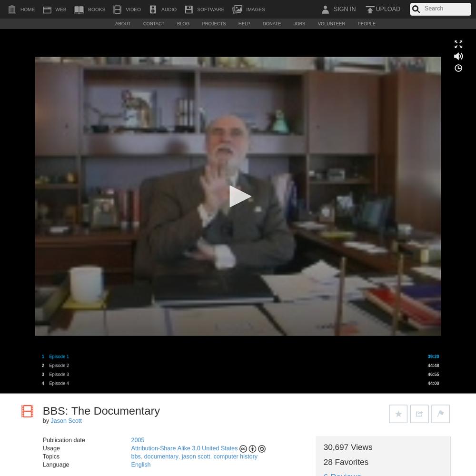This screenshot has width=476, height=476.
Task: Open the IMAGES menu label
Action: pos(256,10)
